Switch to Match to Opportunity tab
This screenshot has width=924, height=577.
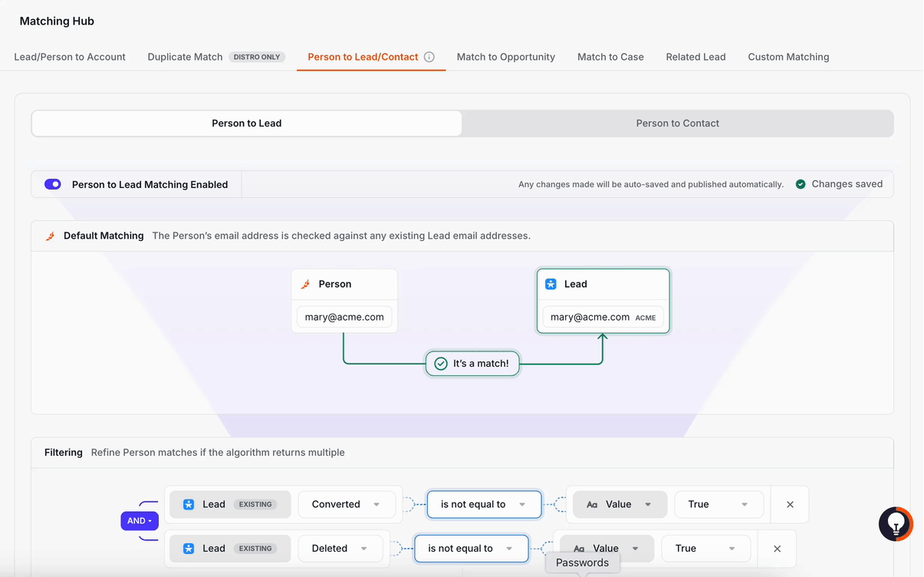(x=506, y=57)
